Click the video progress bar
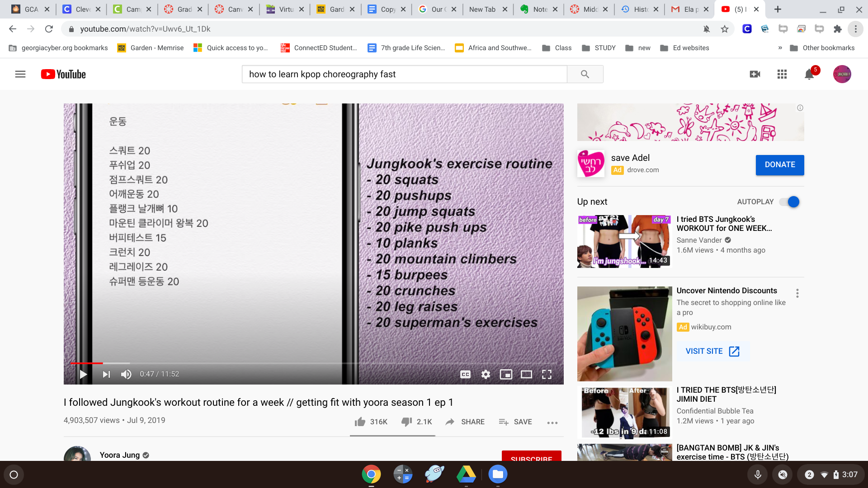 (x=314, y=363)
